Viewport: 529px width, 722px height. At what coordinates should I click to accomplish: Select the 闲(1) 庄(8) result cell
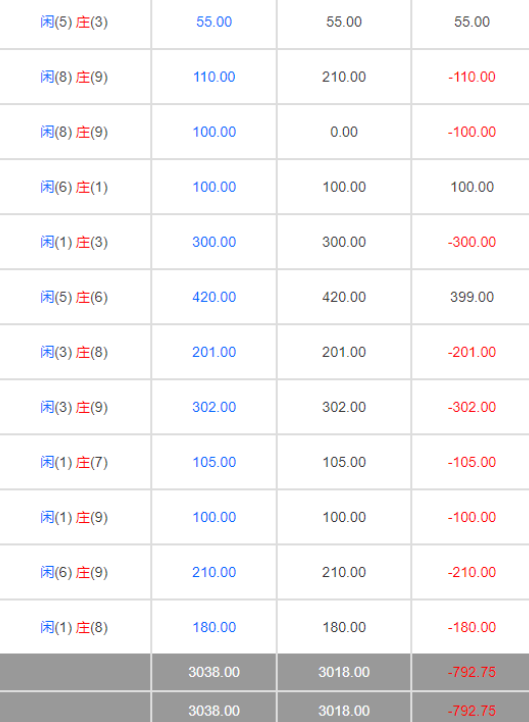click(74, 627)
